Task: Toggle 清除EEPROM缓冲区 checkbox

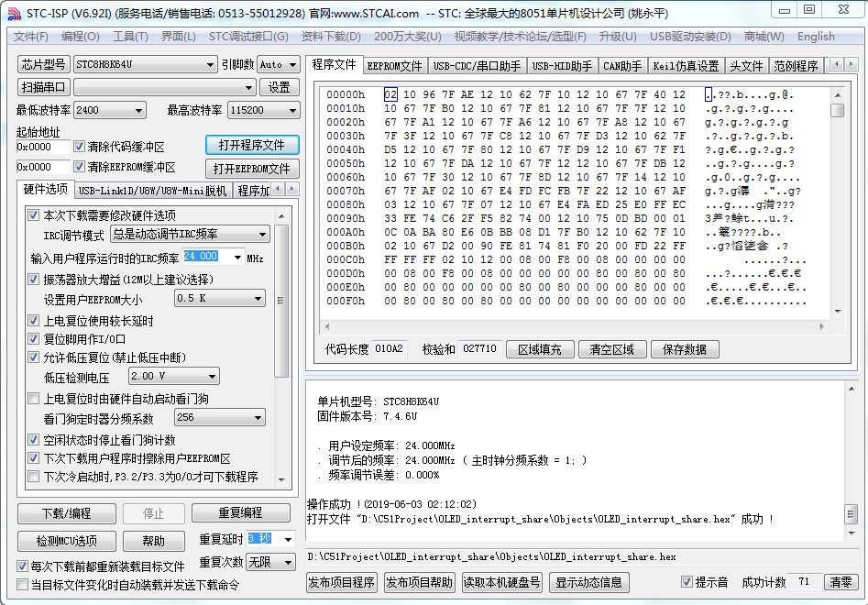Action: click(x=79, y=167)
